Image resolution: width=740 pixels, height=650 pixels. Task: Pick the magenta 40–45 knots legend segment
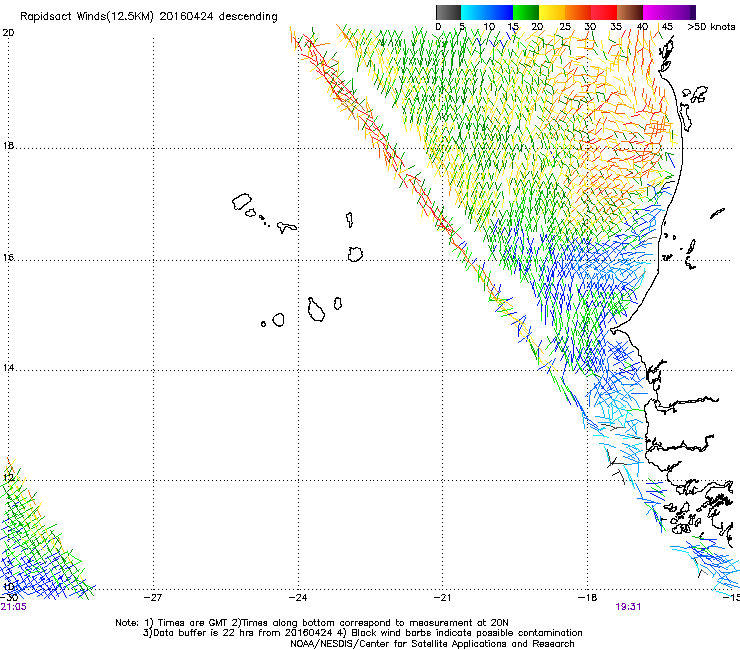tap(656, 12)
